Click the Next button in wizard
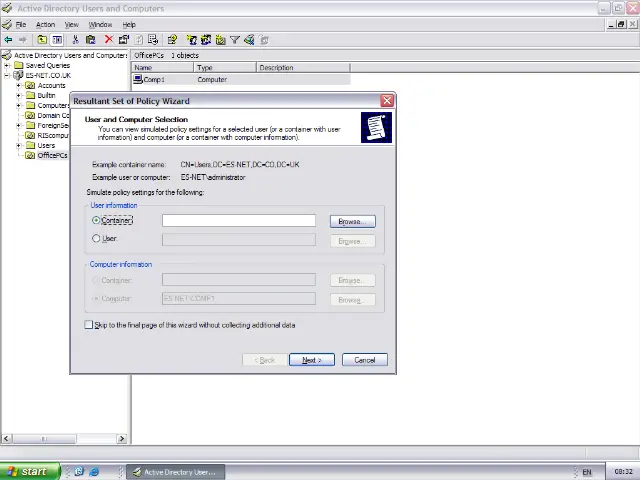 coord(312,360)
